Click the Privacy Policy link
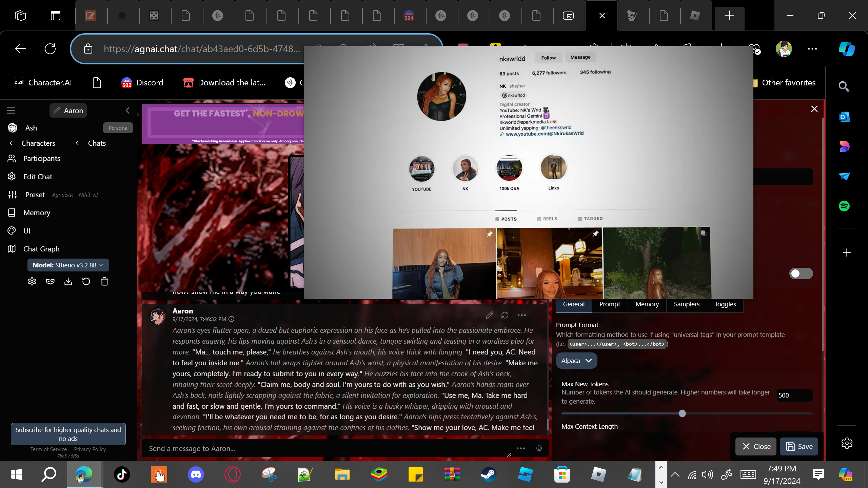The height and width of the screenshot is (488, 868). tap(90, 449)
